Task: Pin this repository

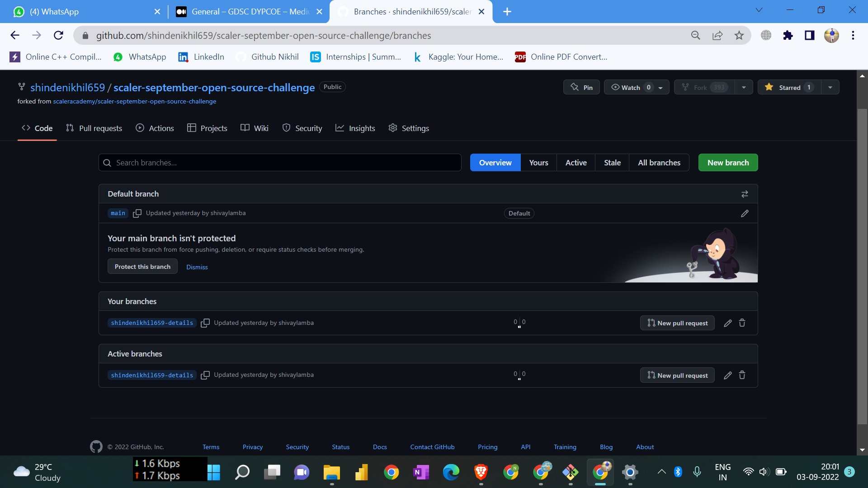Action: pos(581,87)
